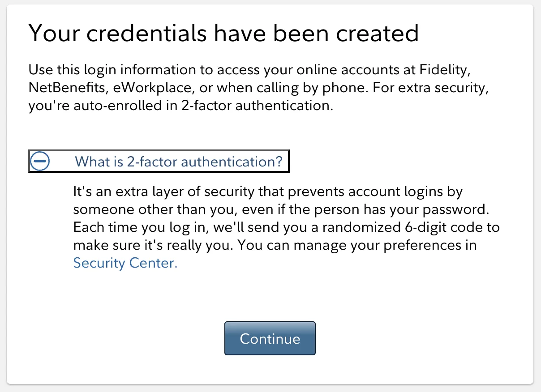This screenshot has width=541, height=392.
Task: Click the dialog's main heading area
Action: 224,33
